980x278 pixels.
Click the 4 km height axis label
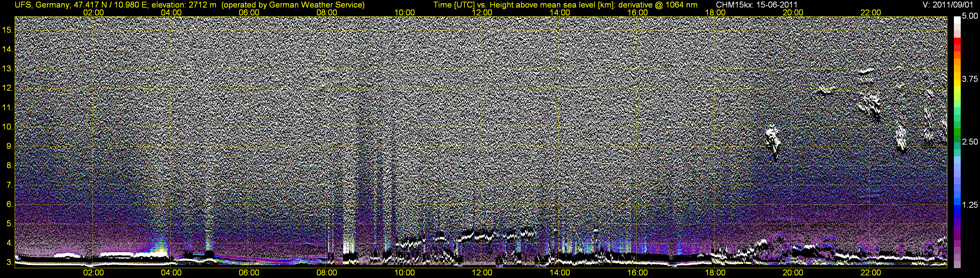pos(9,243)
